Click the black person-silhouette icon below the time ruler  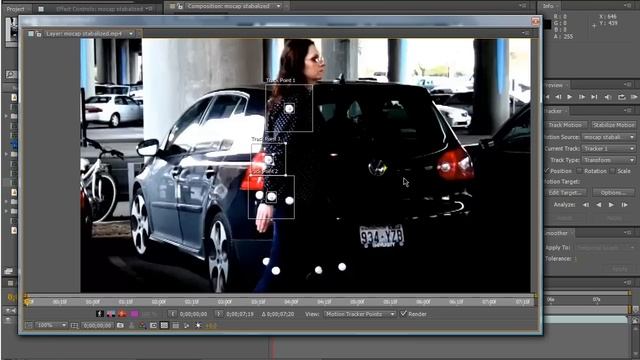[x=100, y=313]
